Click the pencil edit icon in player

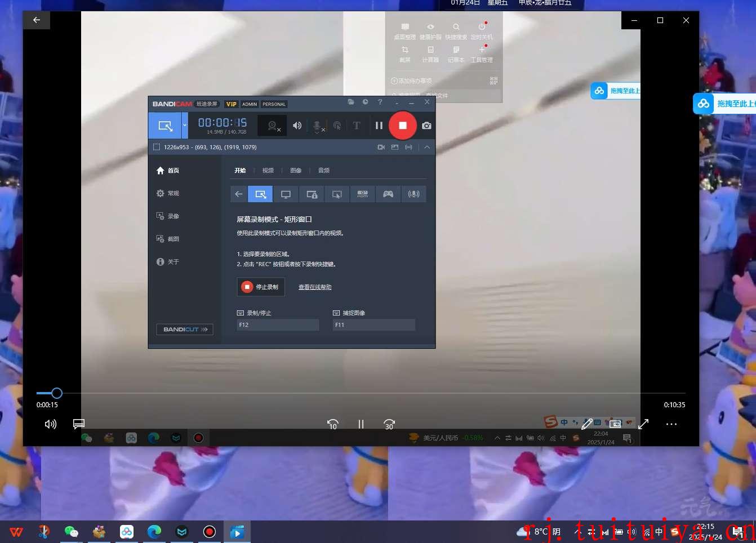point(587,424)
